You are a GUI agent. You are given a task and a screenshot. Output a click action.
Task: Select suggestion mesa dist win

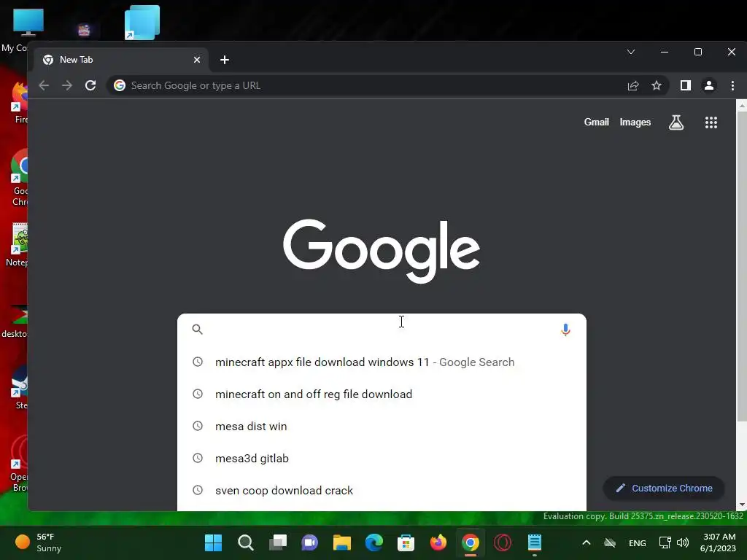click(382, 426)
